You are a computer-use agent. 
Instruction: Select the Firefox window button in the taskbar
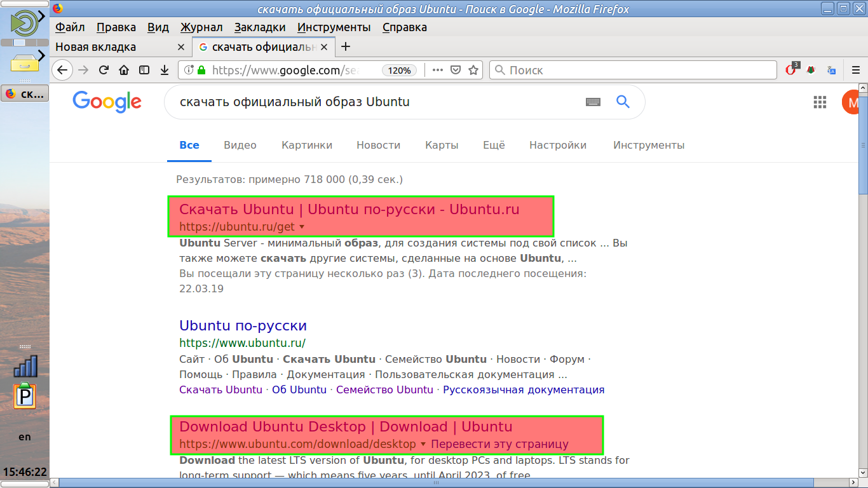[25, 94]
